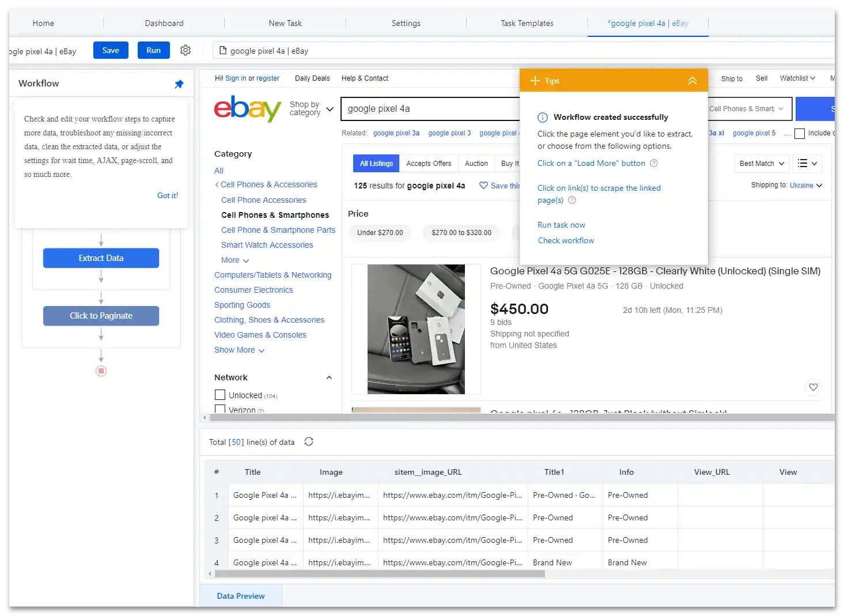Dismiss the hint with Got it!

[x=168, y=195]
